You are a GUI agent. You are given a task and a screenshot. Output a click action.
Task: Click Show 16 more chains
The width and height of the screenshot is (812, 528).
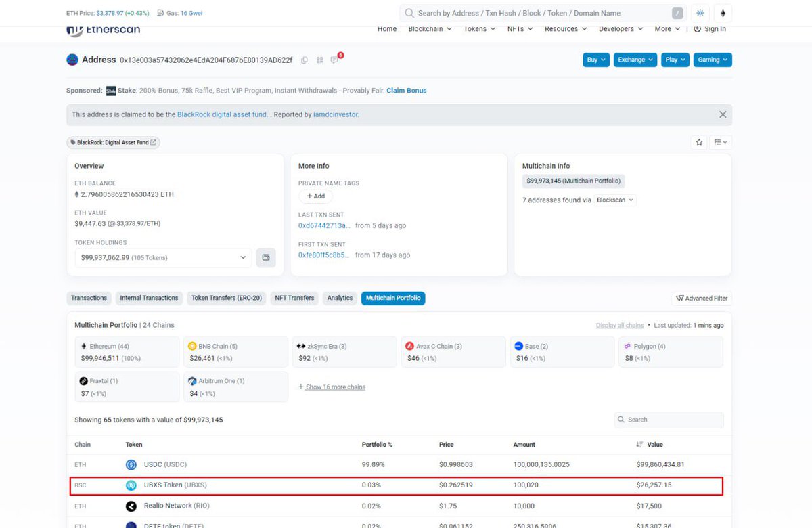click(332, 387)
